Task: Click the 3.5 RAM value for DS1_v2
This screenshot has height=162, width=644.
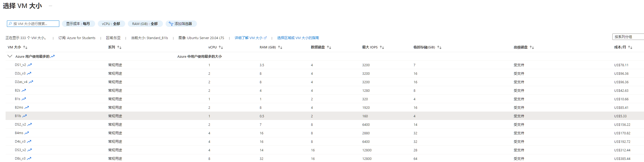Action: point(262,65)
